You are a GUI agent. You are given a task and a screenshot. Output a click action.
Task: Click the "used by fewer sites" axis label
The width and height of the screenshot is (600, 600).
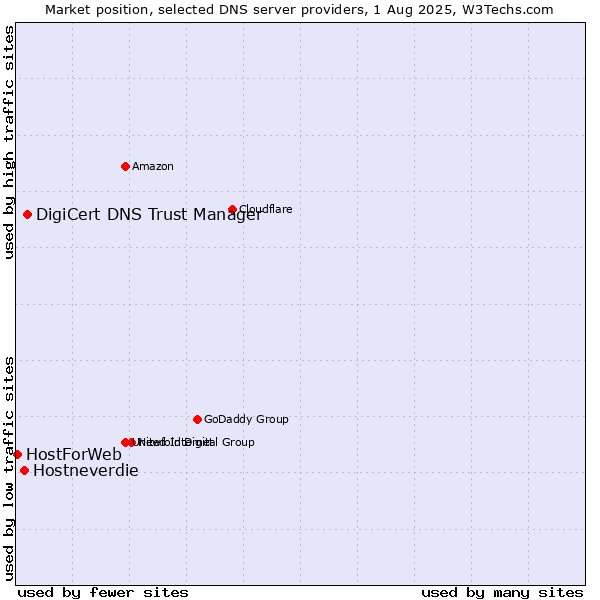point(103,593)
